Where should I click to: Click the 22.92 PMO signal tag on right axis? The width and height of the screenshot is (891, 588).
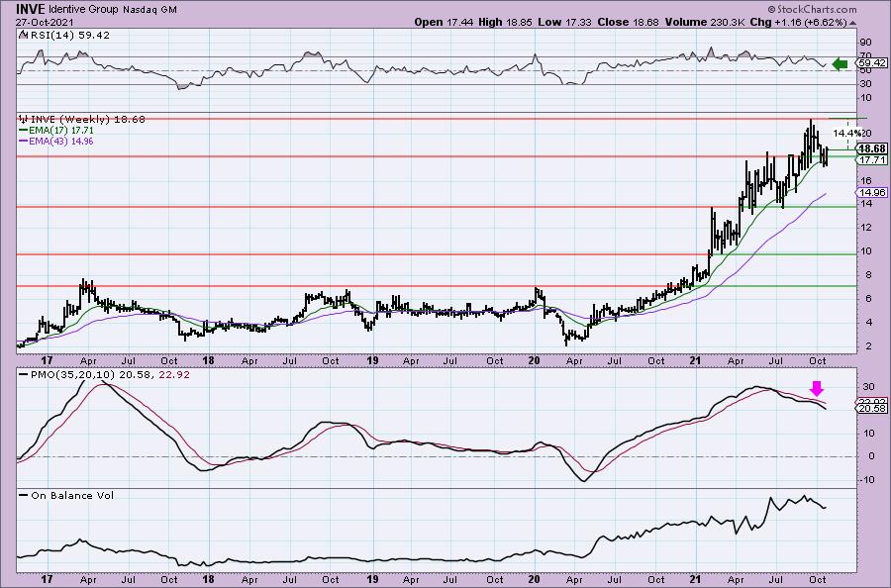872,401
